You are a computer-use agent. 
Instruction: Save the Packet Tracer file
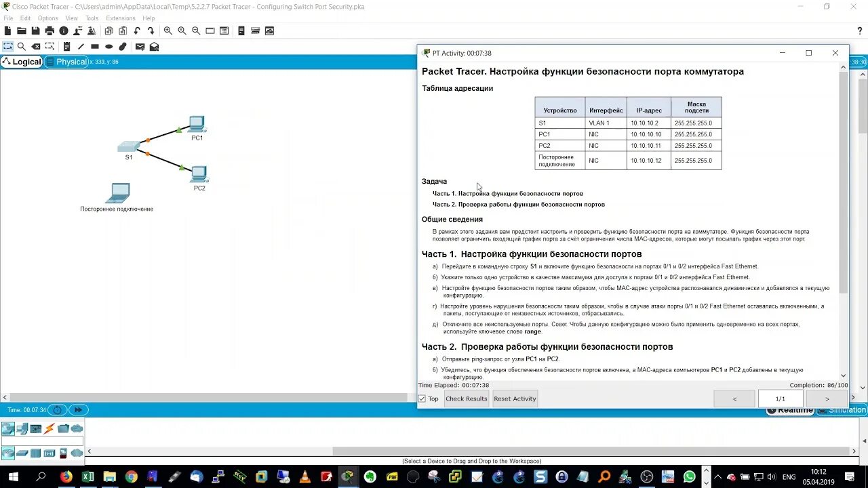click(35, 30)
